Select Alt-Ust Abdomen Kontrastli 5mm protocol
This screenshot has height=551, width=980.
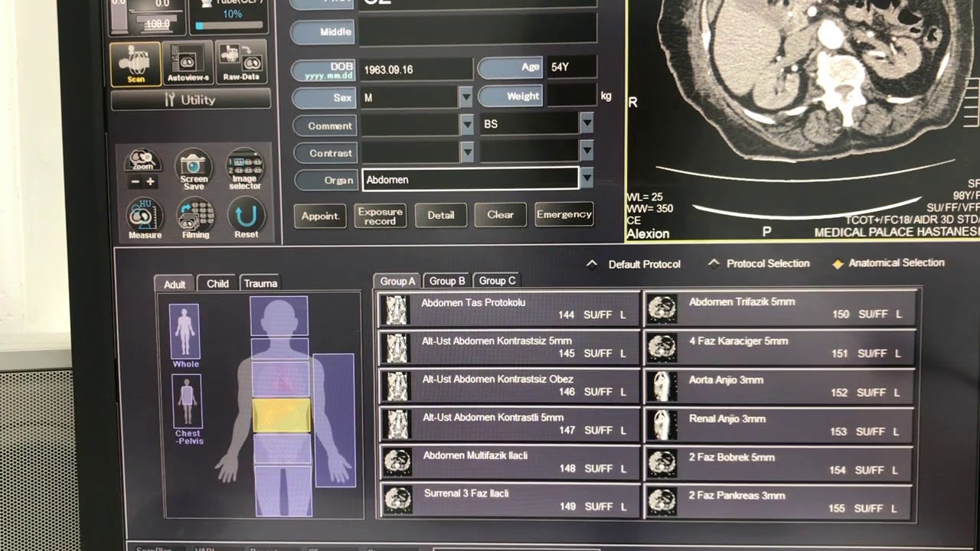[508, 424]
